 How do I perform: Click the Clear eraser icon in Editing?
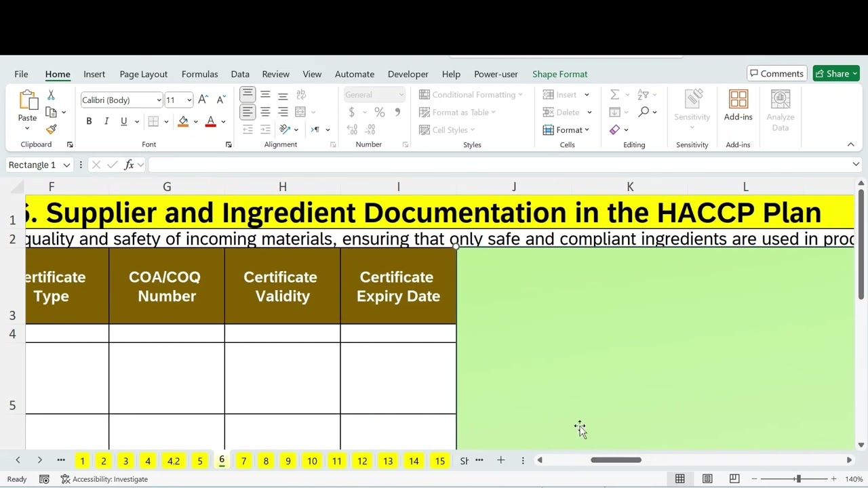(x=614, y=129)
